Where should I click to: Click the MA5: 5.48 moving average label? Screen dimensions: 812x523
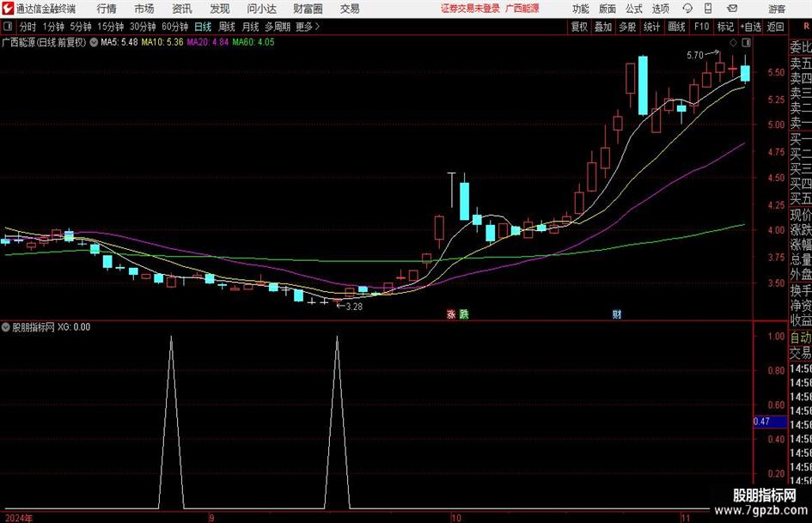(x=119, y=42)
